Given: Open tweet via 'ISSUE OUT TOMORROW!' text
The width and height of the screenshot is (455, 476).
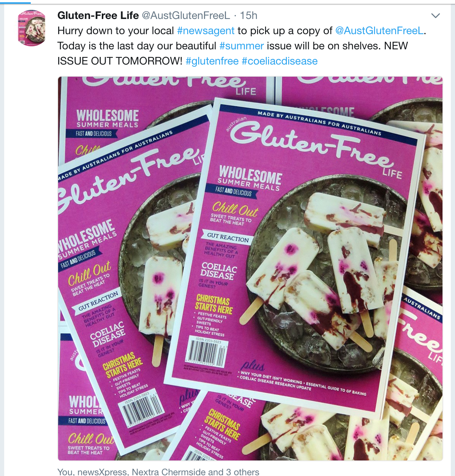Looking at the screenshot, I should click(x=120, y=61).
